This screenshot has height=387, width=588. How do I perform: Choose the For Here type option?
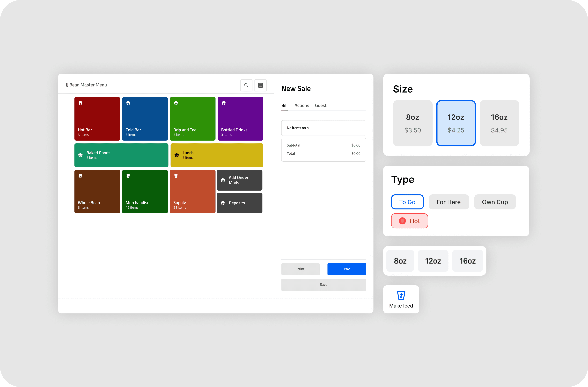pyautogui.click(x=448, y=202)
